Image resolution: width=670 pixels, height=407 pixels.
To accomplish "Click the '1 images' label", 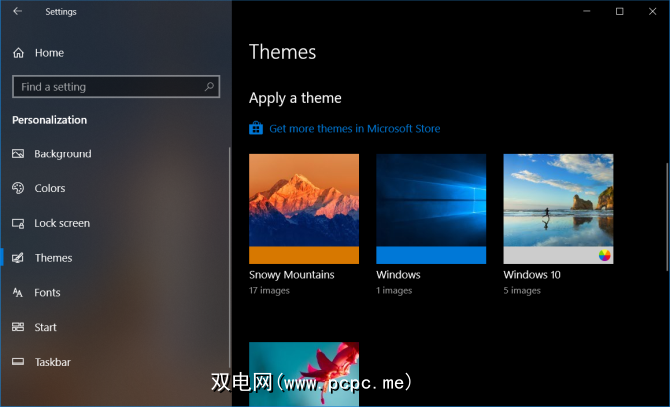I will click(x=394, y=290).
